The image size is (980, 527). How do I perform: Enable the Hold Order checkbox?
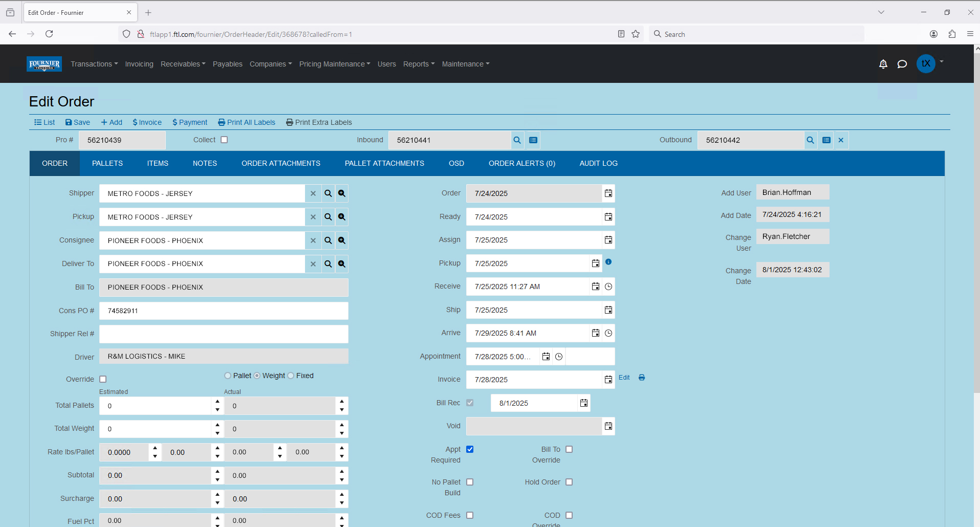coord(569,482)
